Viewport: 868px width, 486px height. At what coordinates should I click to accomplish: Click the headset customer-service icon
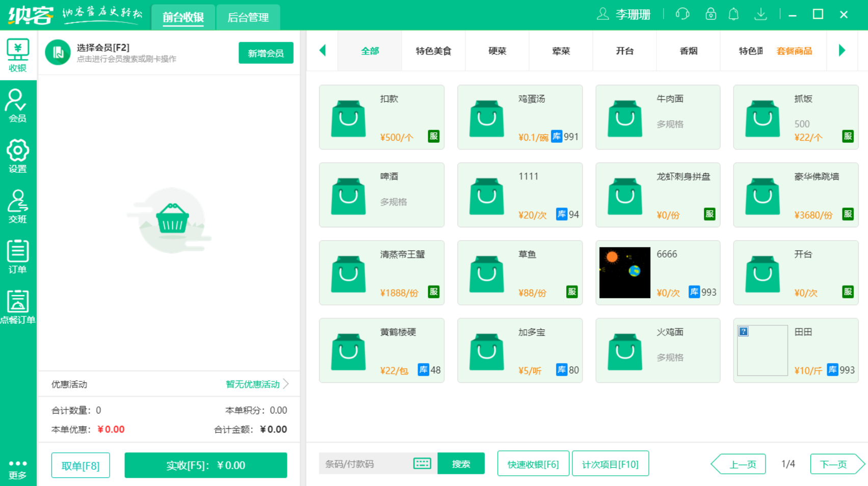point(682,14)
